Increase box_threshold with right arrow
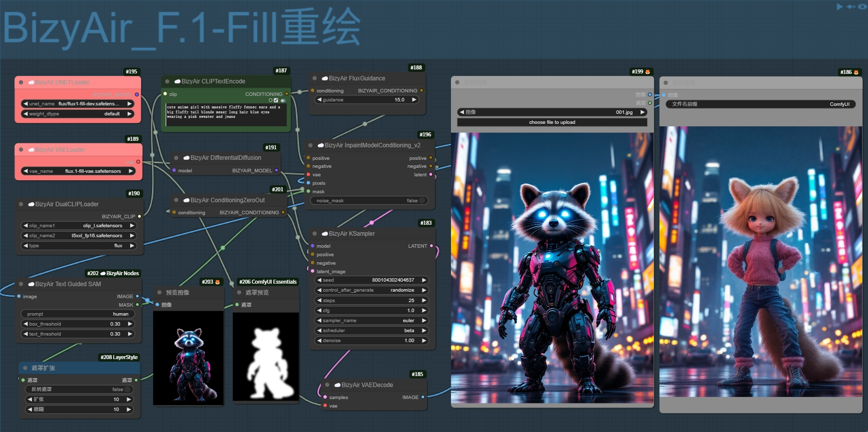This screenshot has width=868, height=432. click(x=130, y=324)
